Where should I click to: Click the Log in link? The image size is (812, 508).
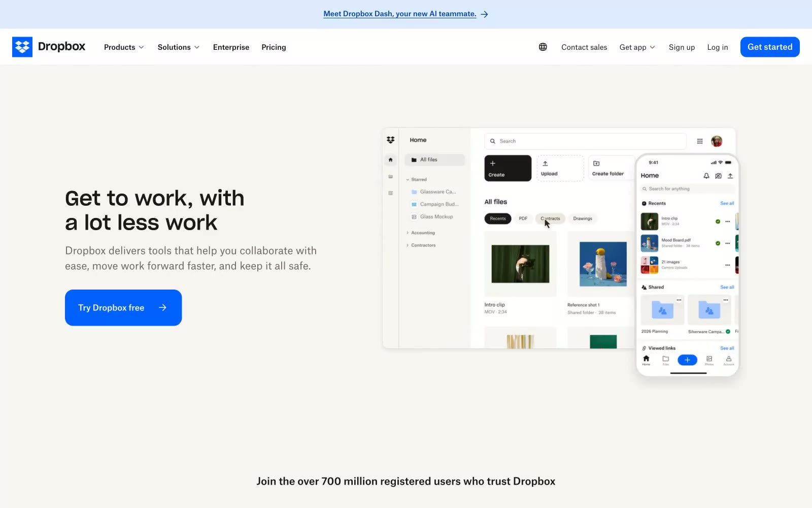pyautogui.click(x=718, y=47)
